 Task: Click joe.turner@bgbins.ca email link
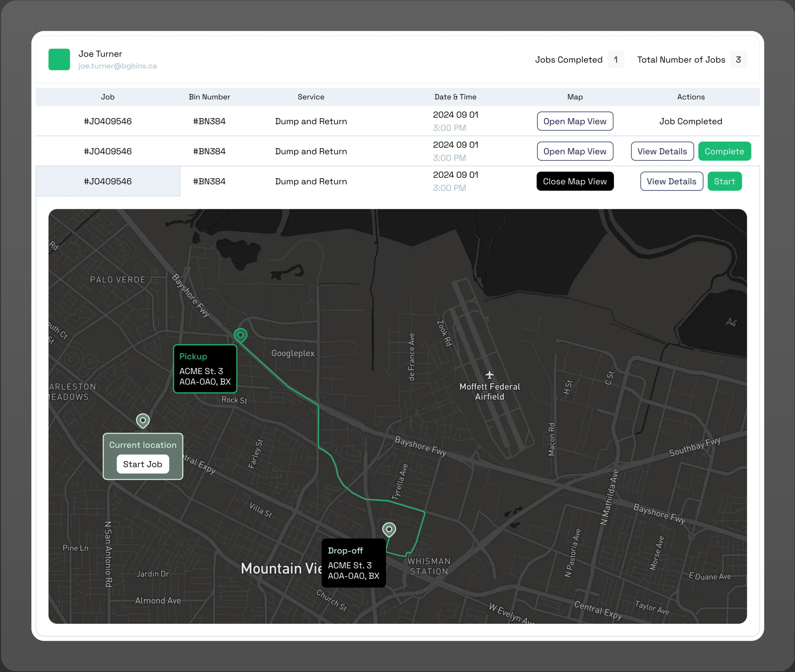pyautogui.click(x=117, y=66)
